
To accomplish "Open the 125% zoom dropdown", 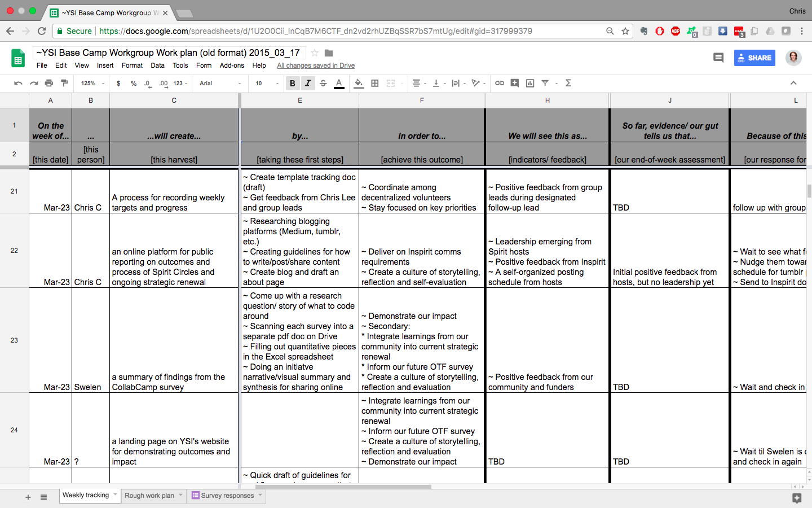I will point(92,83).
